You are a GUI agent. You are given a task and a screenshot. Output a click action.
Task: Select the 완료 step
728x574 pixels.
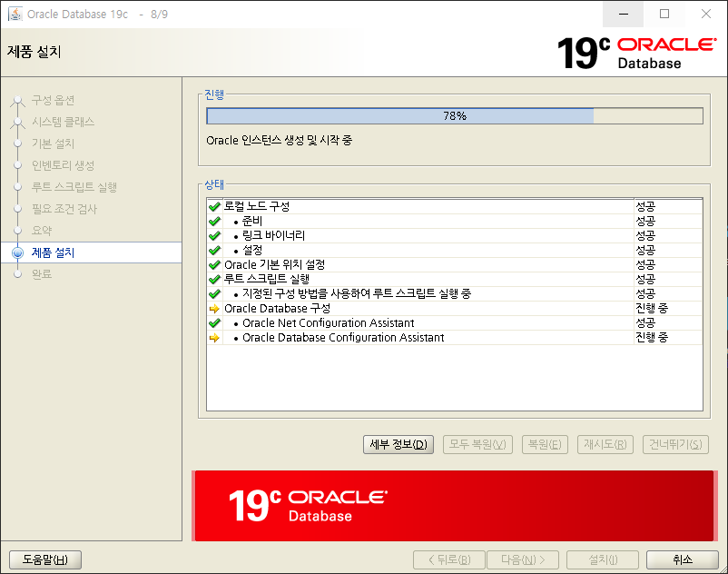pyautogui.click(x=42, y=274)
